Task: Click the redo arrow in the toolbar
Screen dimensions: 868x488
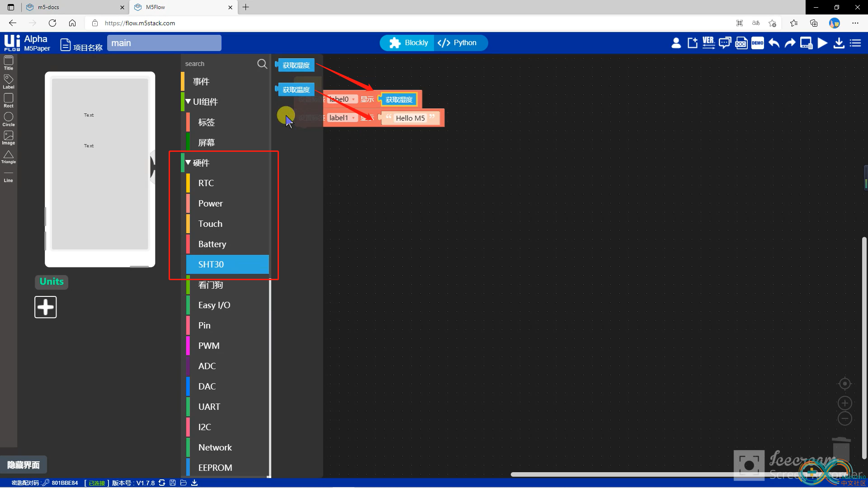Action: click(790, 43)
